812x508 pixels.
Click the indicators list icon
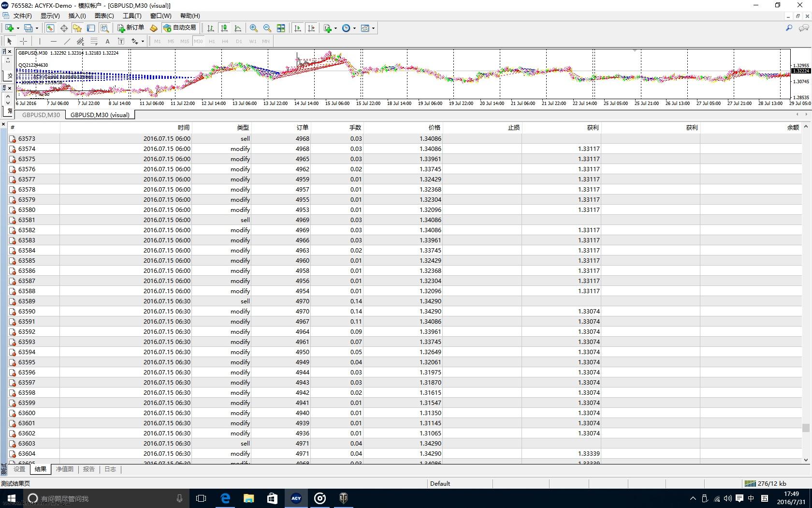click(x=328, y=28)
